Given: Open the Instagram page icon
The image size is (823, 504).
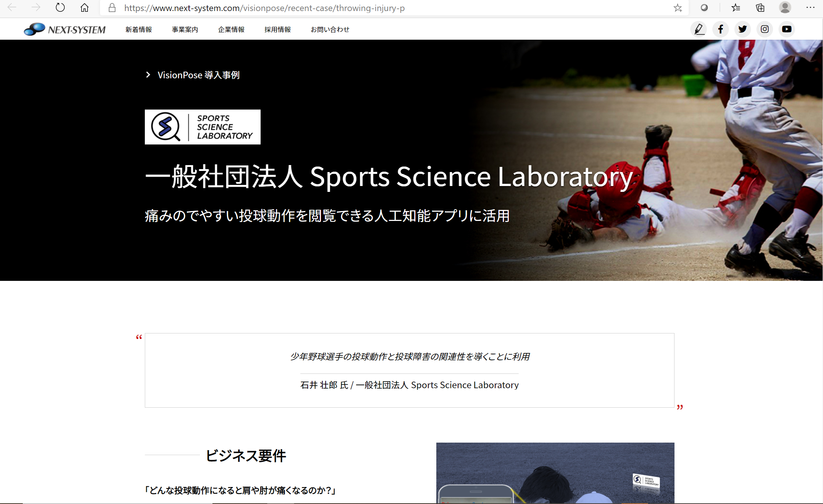Looking at the screenshot, I should click(x=765, y=29).
